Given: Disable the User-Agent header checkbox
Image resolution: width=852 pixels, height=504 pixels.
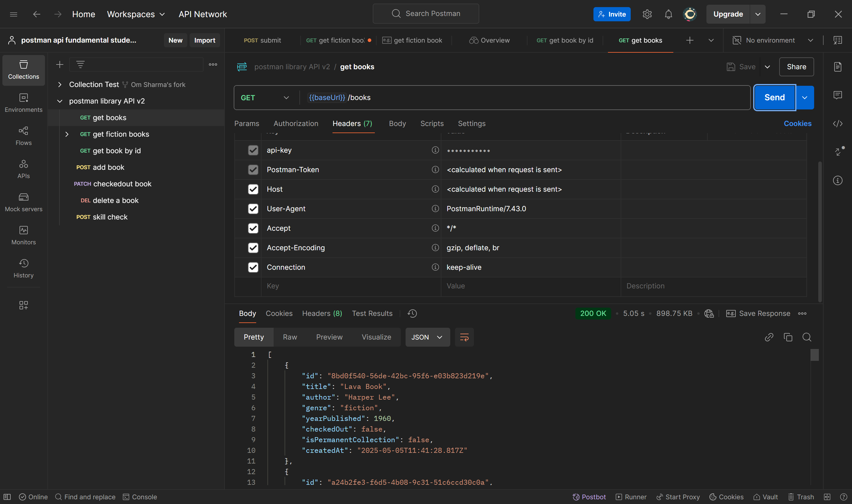Looking at the screenshot, I should pos(253,209).
